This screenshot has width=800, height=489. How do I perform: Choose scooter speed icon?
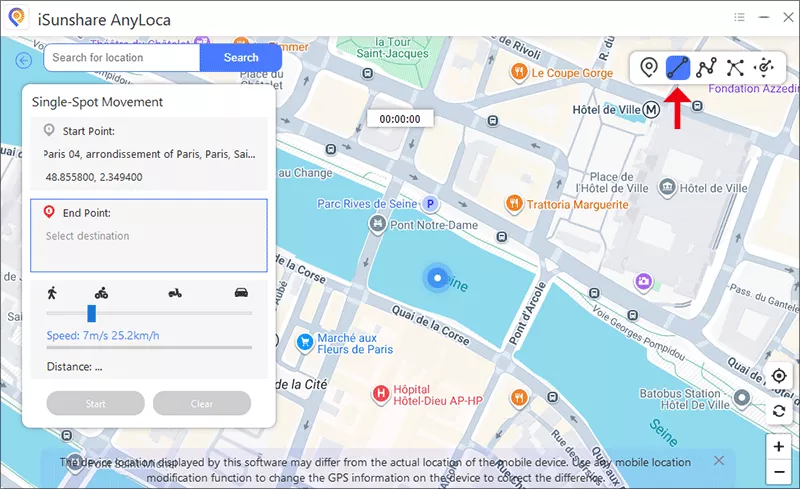[x=175, y=293]
